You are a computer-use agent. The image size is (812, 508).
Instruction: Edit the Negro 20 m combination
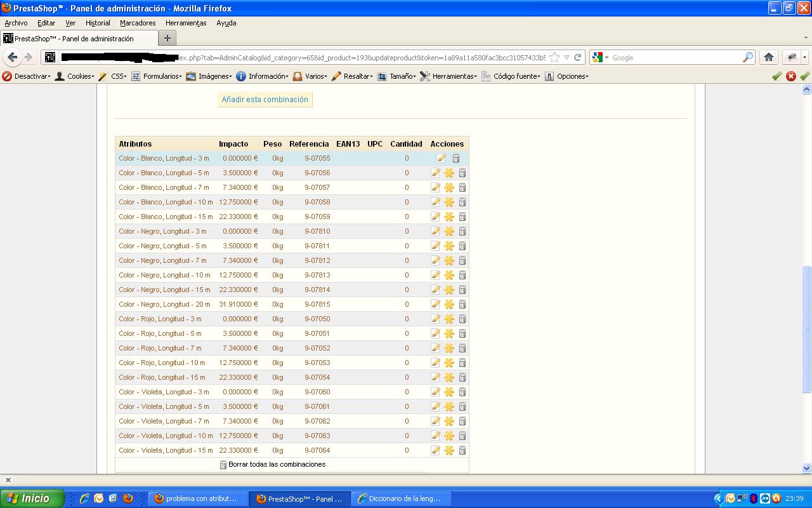point(436,304)
